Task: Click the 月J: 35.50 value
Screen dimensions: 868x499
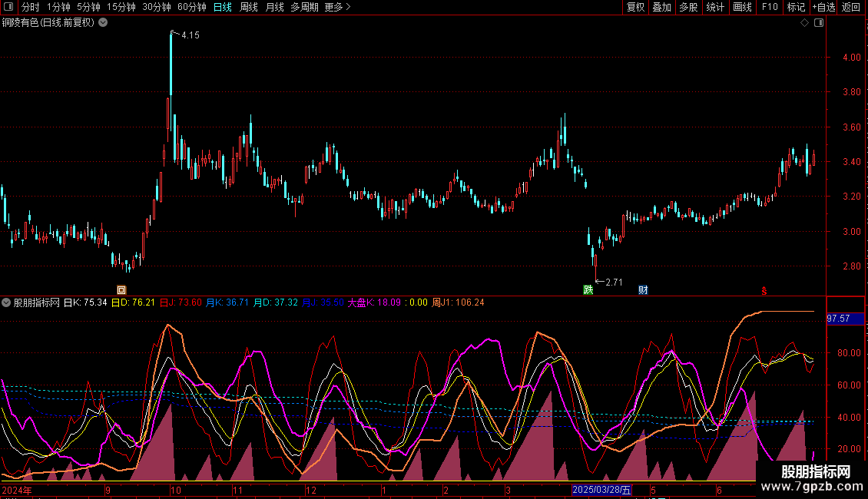Action: 323,302
